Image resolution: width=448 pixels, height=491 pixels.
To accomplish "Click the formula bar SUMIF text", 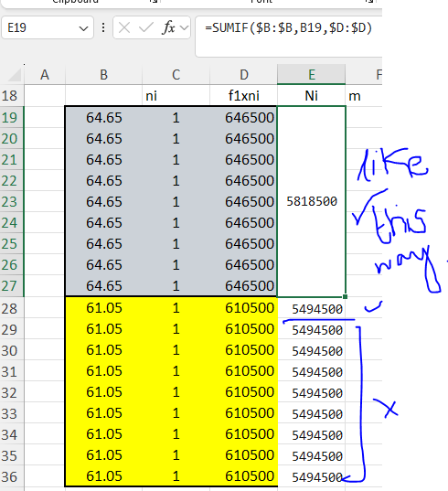I will [x=288, y=28].
